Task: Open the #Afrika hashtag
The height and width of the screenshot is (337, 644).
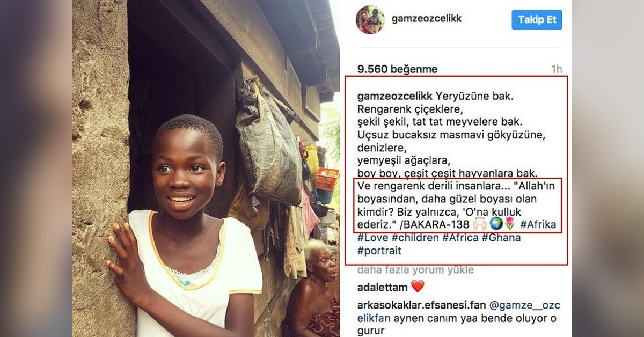Action: coord(538,224)
